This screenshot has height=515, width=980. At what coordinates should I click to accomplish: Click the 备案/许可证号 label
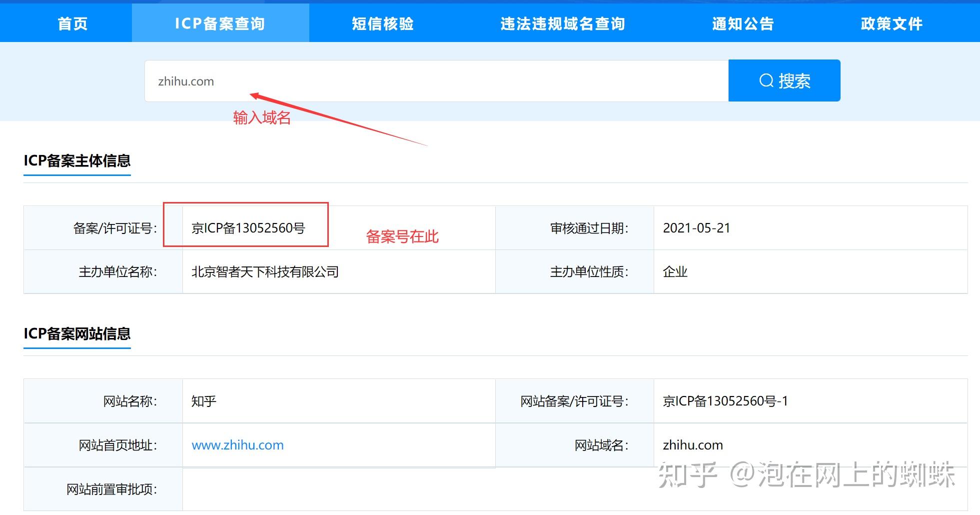point(115,228)
